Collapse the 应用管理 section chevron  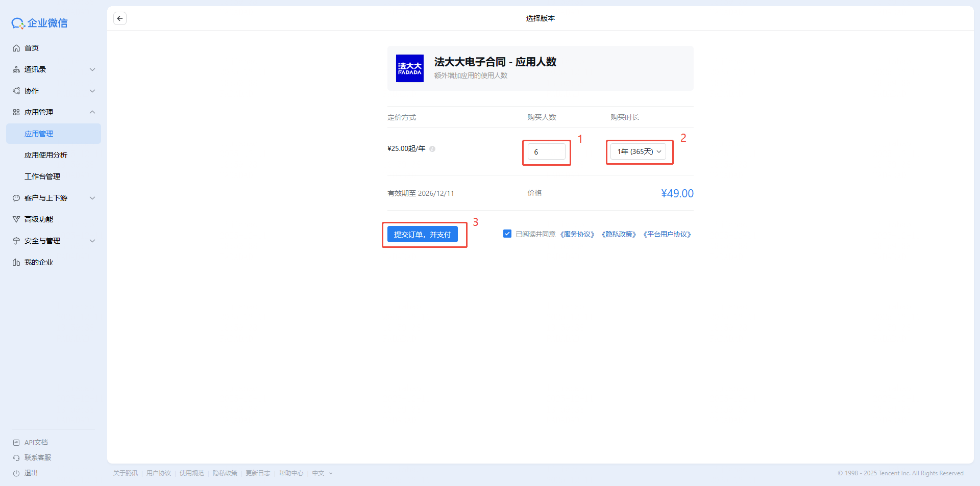pyautogui.click(x=92, y=112)
